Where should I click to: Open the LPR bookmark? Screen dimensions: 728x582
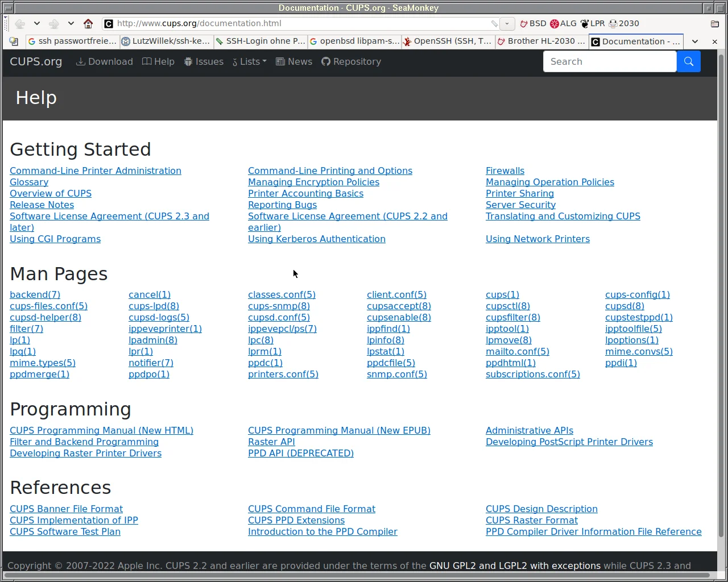click(593, 23)
